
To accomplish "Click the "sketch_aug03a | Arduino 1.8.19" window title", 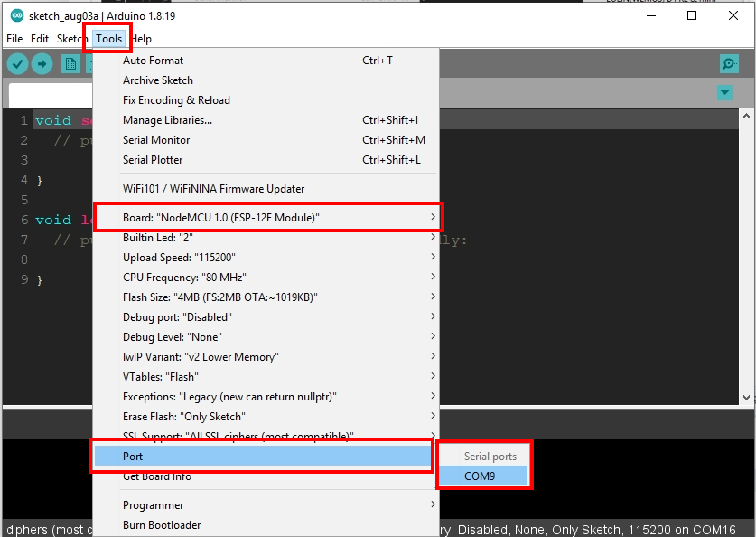I will coord(102,16).
